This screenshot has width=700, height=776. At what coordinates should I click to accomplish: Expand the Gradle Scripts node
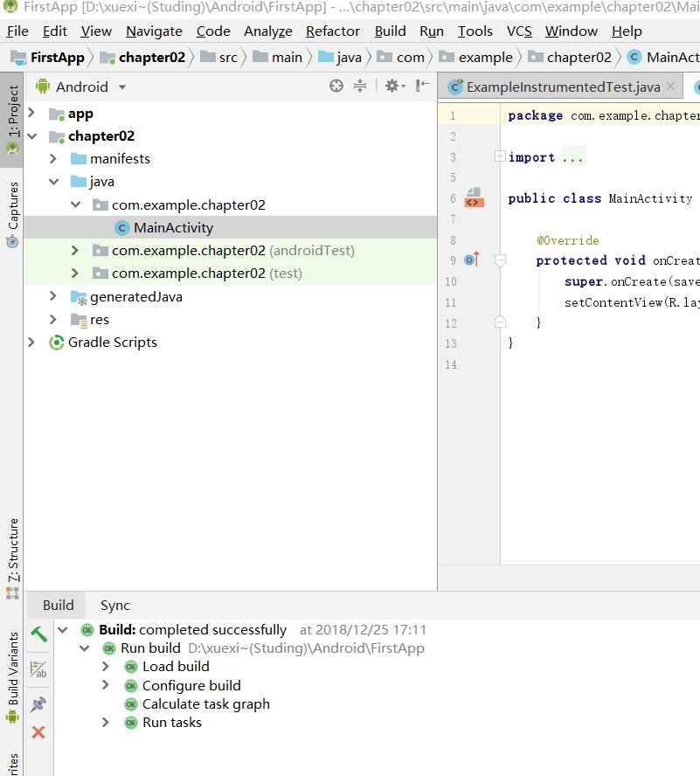coord(31,342)
